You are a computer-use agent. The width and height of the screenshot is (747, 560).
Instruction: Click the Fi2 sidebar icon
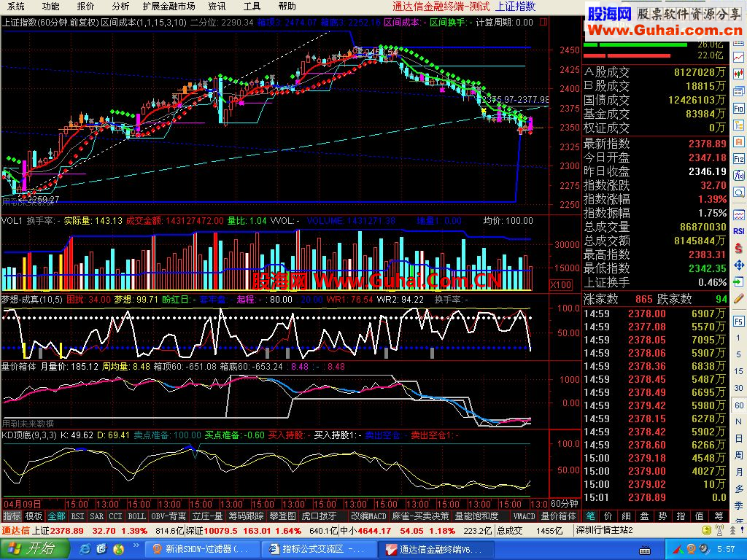pyautogui.click(x=739, y=159)
